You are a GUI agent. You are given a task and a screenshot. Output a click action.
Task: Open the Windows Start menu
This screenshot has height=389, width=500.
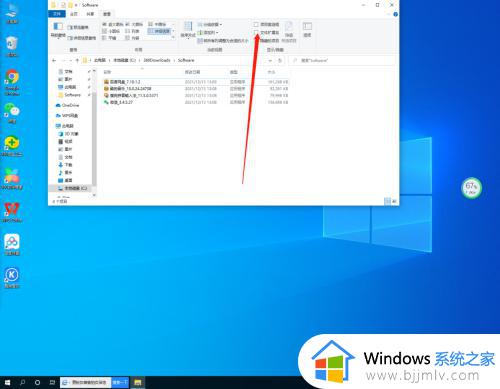coord(7,382)
